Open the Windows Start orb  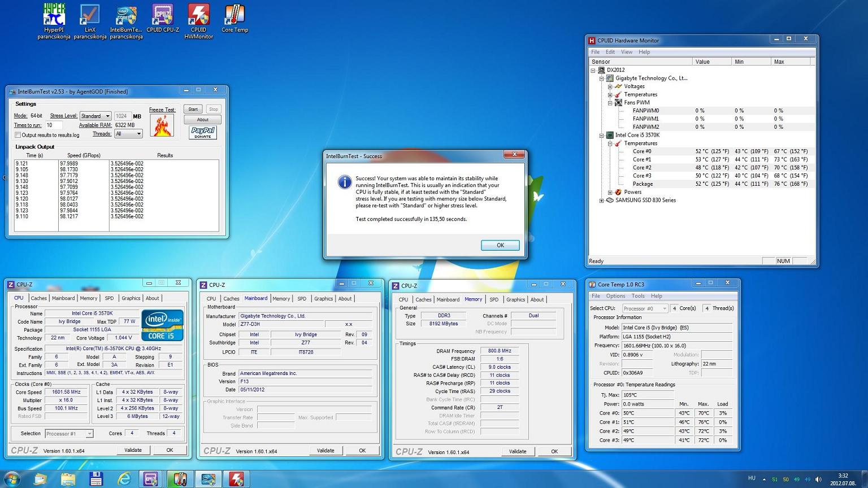[x=11, y=479]
